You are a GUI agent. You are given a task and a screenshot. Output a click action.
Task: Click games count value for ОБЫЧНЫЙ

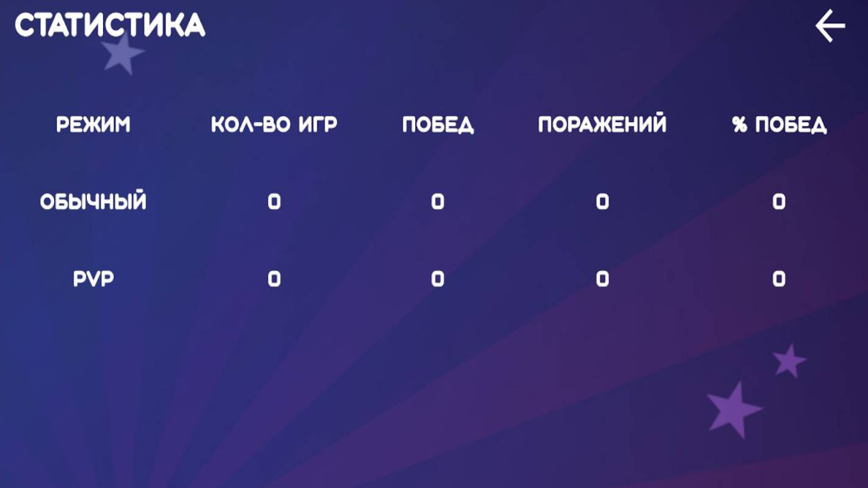274,202
